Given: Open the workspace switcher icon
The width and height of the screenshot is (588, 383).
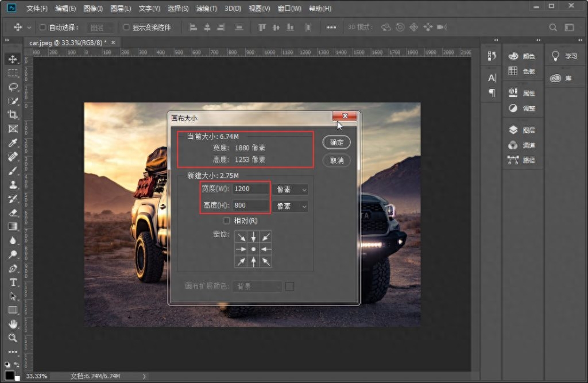Looking at the screenshot, I should (569, 27).
